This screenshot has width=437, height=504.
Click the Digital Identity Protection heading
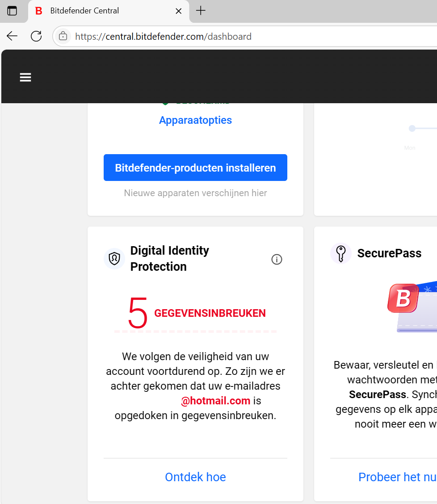[x=170, y=258]
